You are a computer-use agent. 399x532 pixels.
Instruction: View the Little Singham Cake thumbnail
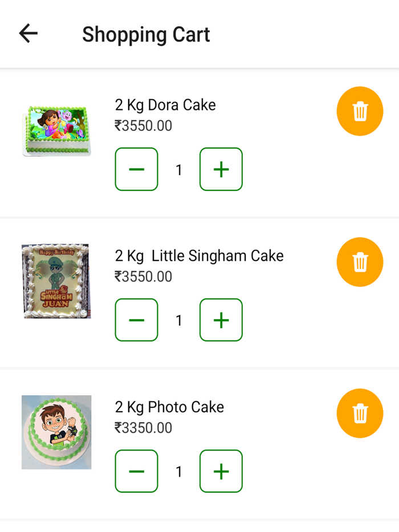[x=55, y=280]
